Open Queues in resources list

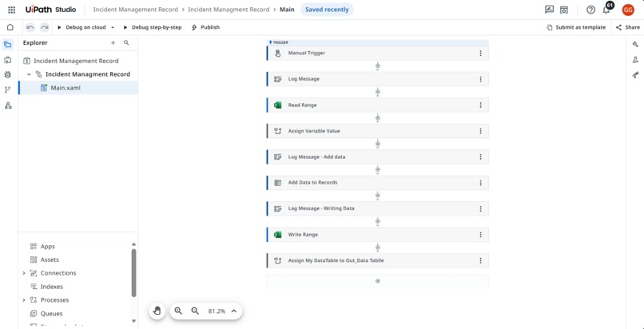click(x=51, y=314)
